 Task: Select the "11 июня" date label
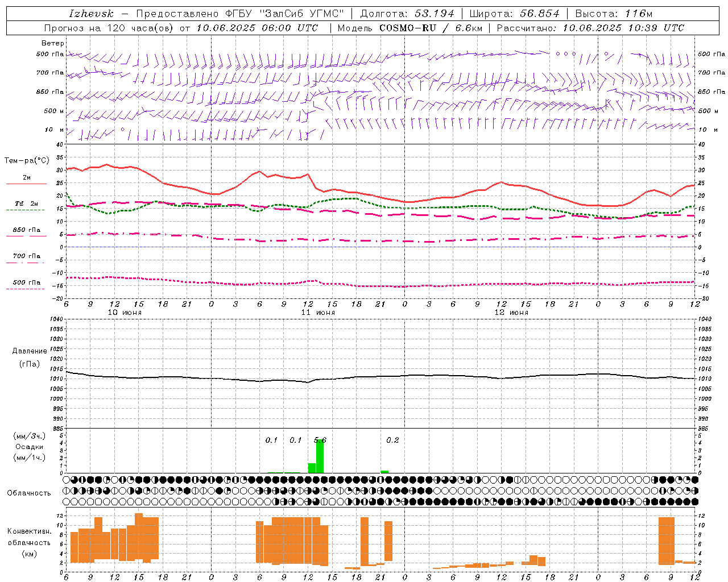pyautogui.click(x=318, y=313)
